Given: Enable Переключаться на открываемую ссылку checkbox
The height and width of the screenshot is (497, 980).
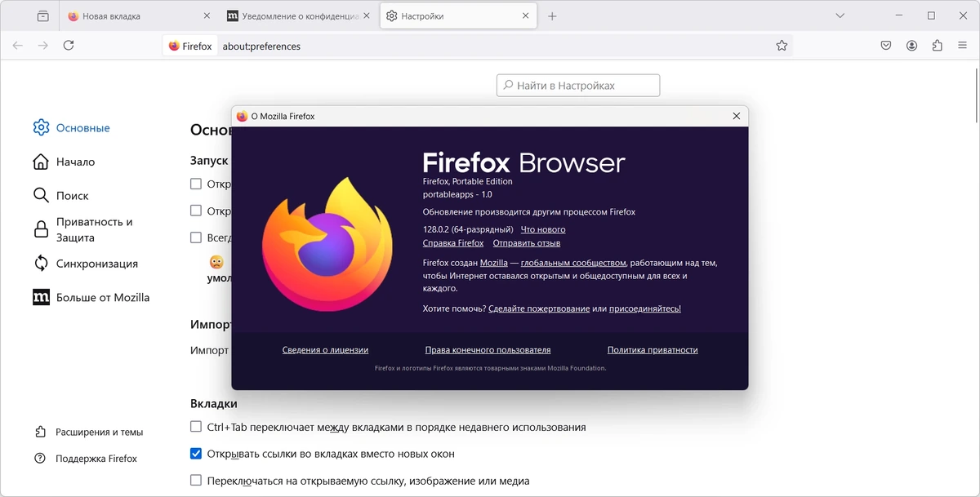Looking at the screenshot, I should pyautogui.click(x=196, y=480).
